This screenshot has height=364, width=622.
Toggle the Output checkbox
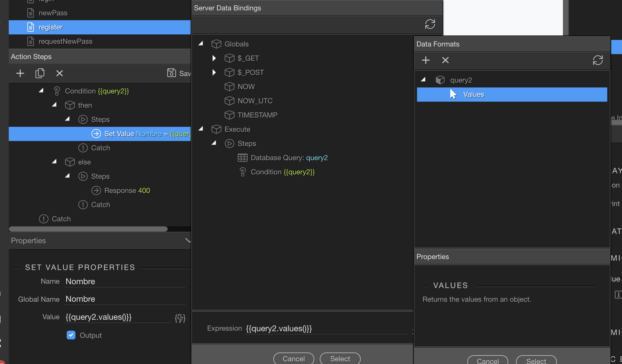71,335
